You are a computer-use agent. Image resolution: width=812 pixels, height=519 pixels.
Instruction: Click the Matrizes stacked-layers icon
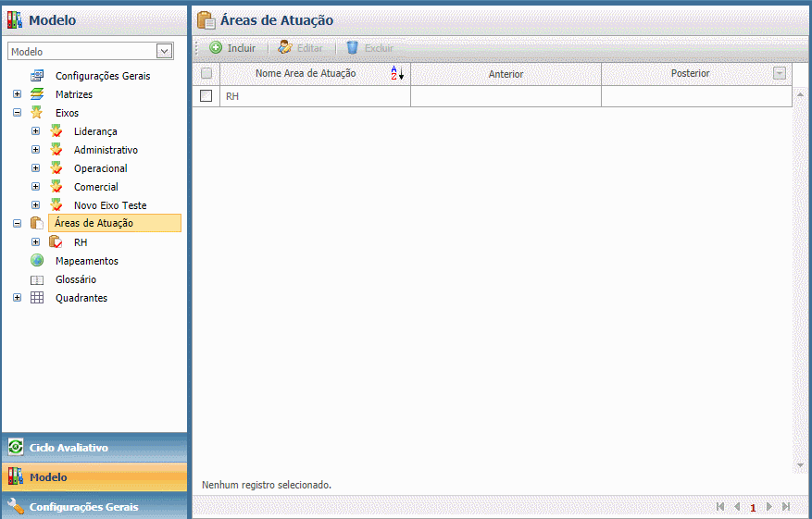37,94
